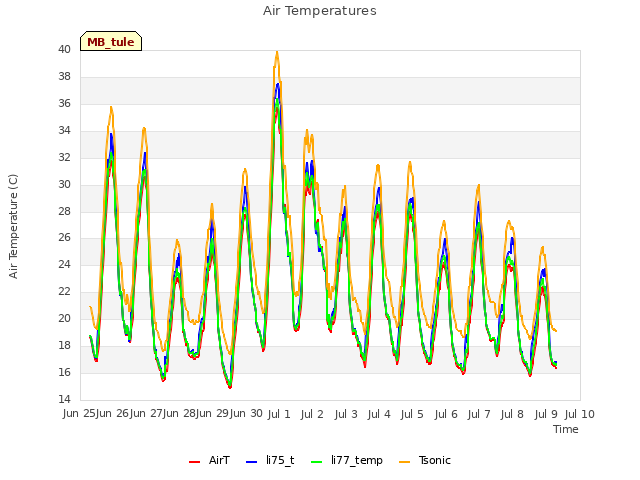Click the MB_tule site label box

coord(111,41)
